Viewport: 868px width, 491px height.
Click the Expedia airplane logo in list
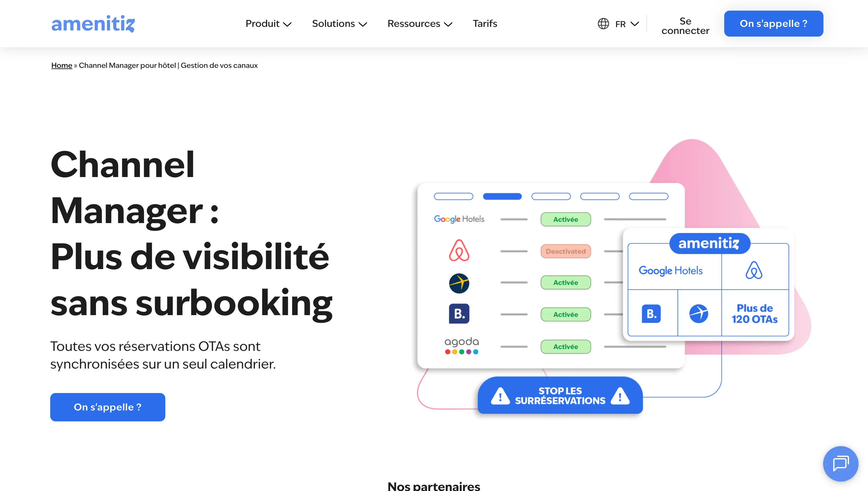pos(459,283)
